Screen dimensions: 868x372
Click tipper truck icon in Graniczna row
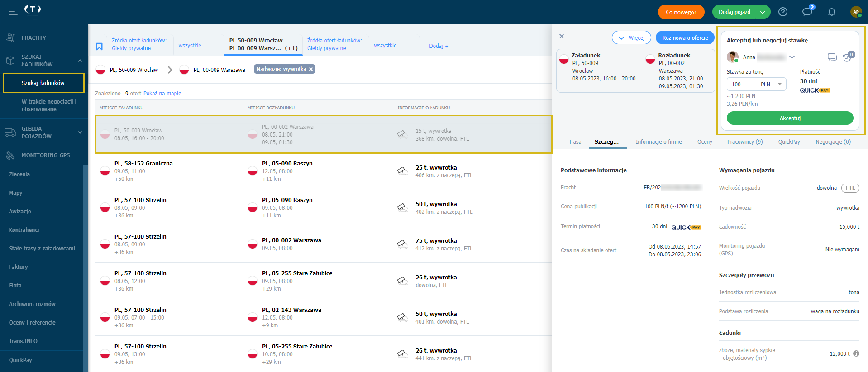[x=403, y=171]
